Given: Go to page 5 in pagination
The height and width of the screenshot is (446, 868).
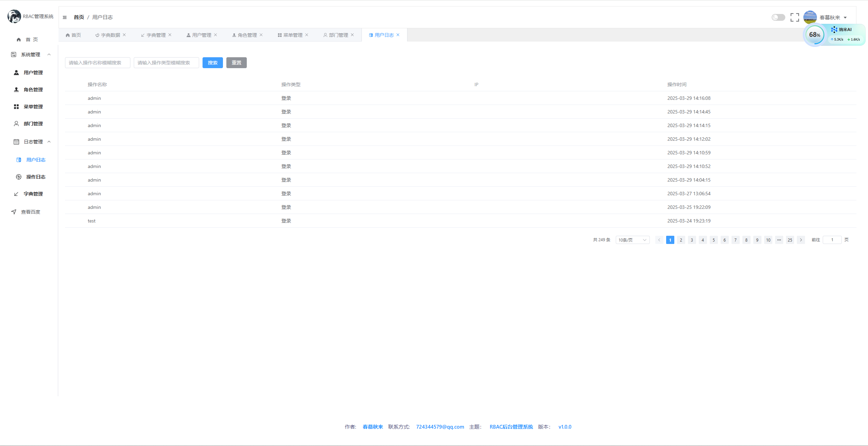Looking at the screenshot, I should click(x=713, y=240).
